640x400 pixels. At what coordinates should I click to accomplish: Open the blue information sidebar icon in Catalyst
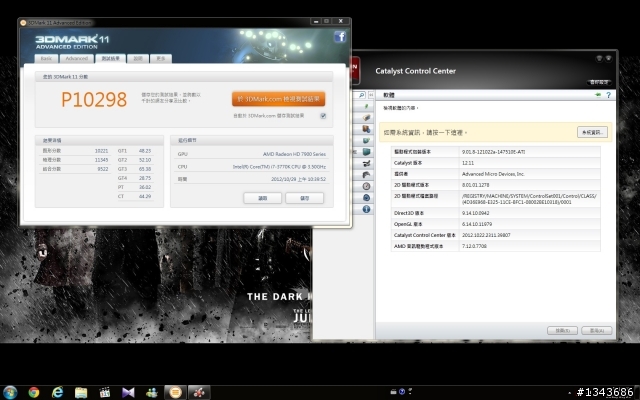[367, 209]
